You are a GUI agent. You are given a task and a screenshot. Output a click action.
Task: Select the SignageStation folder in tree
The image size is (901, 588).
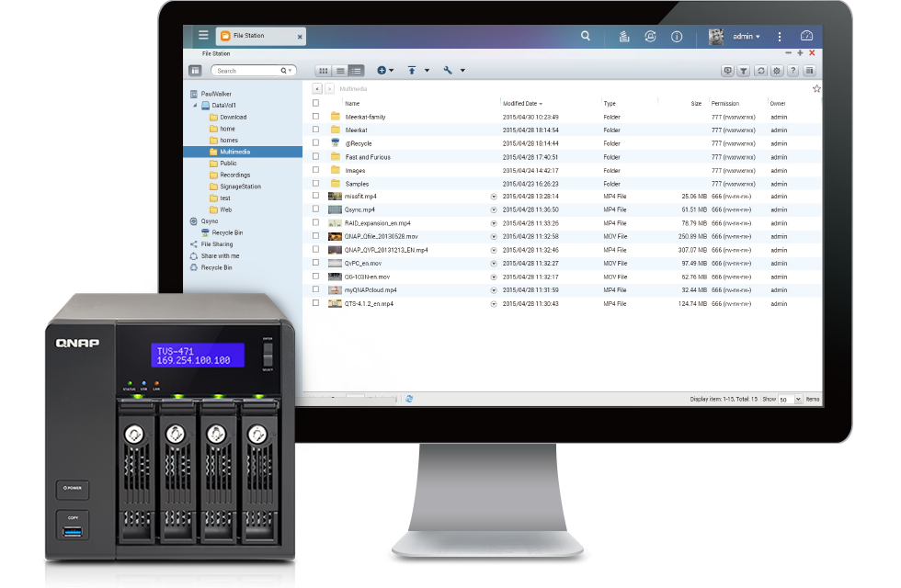tap(240, 186)
